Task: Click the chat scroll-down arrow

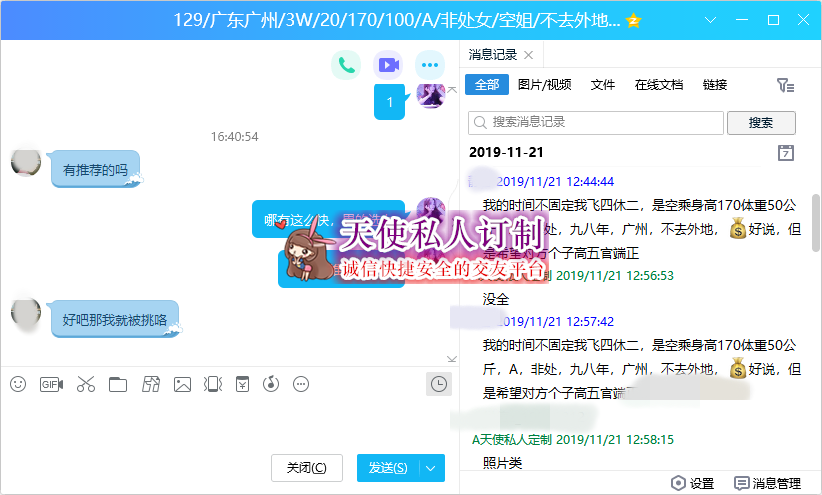Action: (x=452, y=359)
